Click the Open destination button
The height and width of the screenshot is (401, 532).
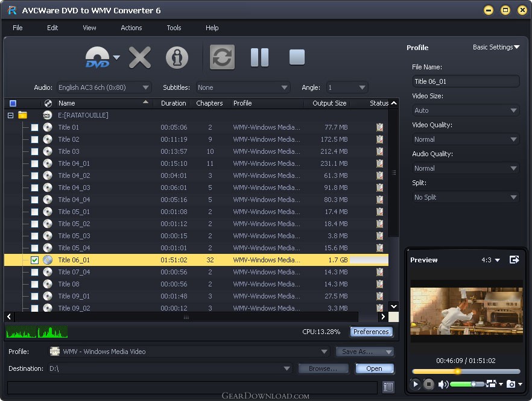click(x=374, y=368)
